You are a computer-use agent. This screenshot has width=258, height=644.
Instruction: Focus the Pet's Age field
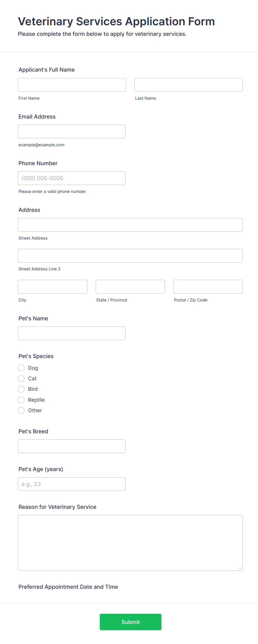[x=72, y=484]
